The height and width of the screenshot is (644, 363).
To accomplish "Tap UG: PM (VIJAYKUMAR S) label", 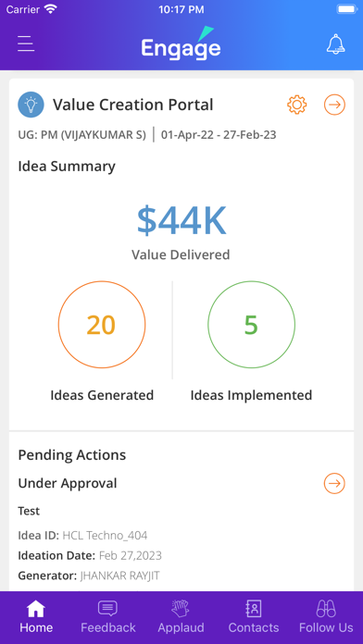I will pyautogui.click(x=81, y=135).
